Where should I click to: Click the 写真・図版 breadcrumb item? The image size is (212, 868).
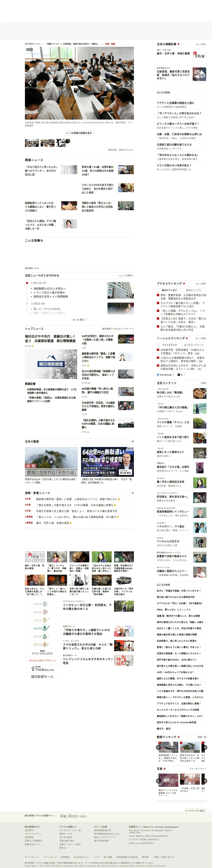[110, 44]
